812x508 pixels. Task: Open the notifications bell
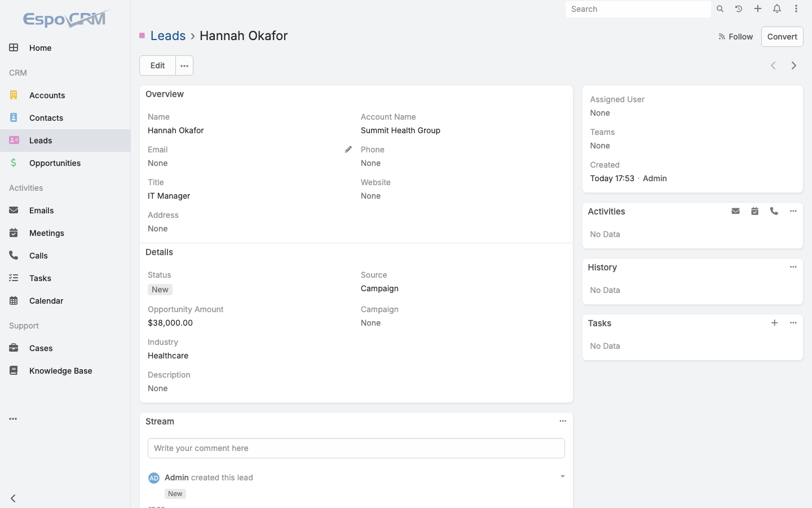777,9
